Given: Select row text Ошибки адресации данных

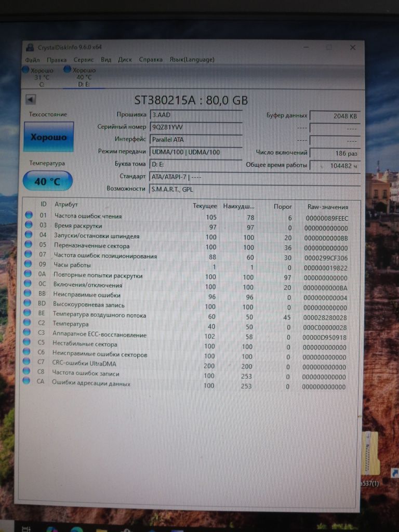Looking at the screenshot, I should (x=91, y=383).
